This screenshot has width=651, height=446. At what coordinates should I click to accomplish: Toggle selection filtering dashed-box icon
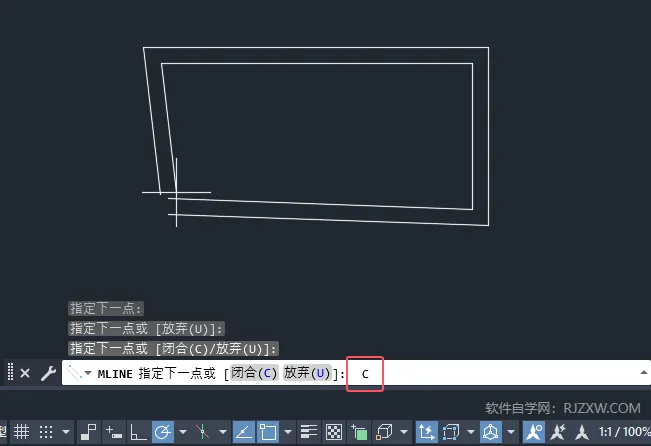tap(451, 432)
